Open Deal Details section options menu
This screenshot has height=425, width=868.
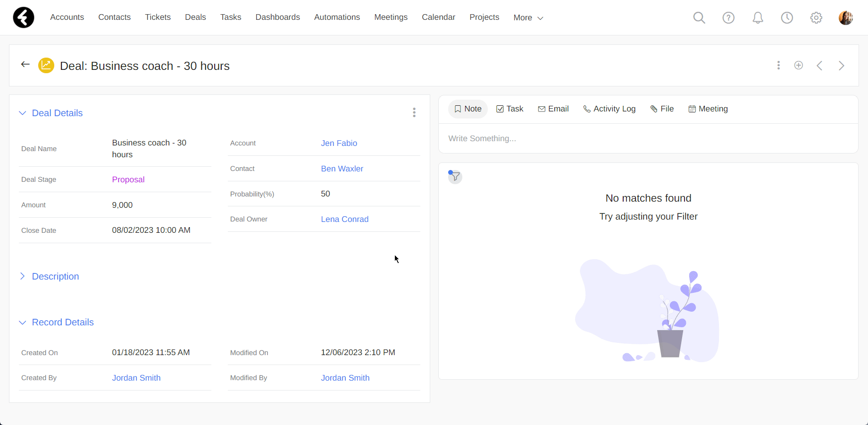[414, 112]
